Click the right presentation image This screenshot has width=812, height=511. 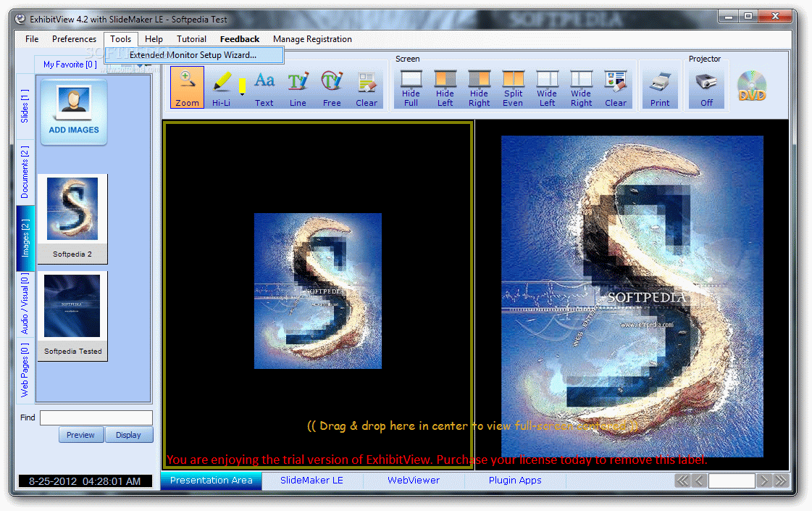click(632, 296)
